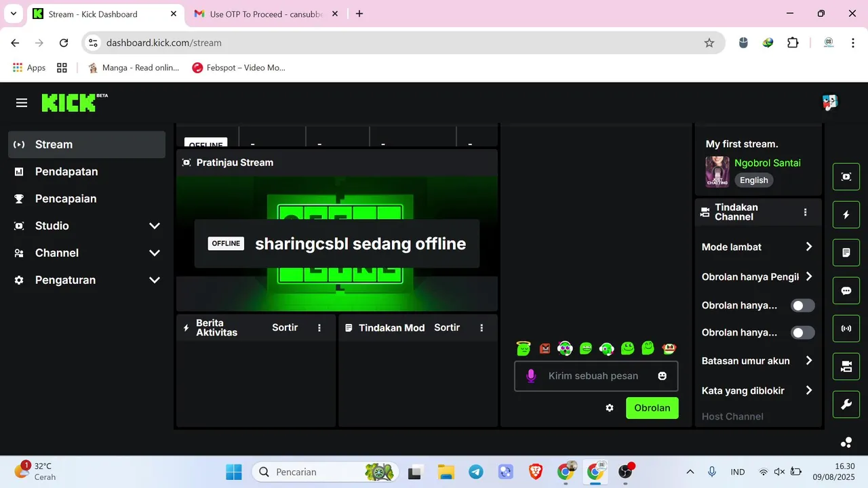Open Mode lambat options
The image size is (868, 488).
click(757, 247)
